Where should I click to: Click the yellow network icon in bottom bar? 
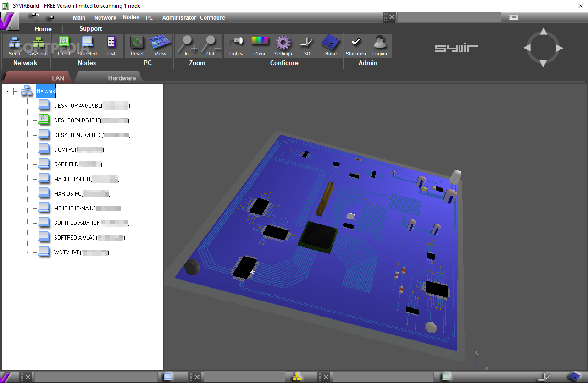[297, 377]
